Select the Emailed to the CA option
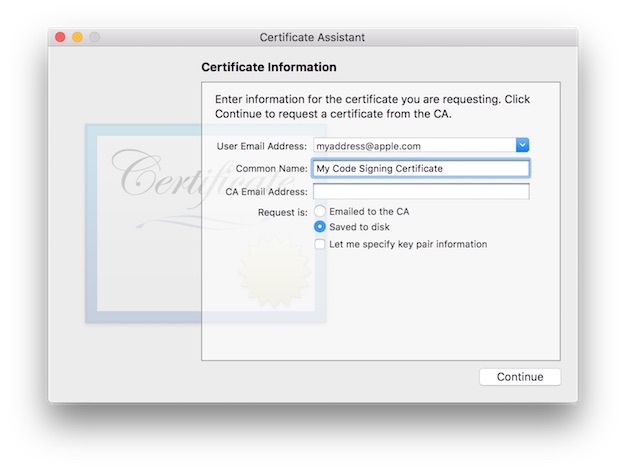Viewport: 626px width, 471px height. coord(320,211)
